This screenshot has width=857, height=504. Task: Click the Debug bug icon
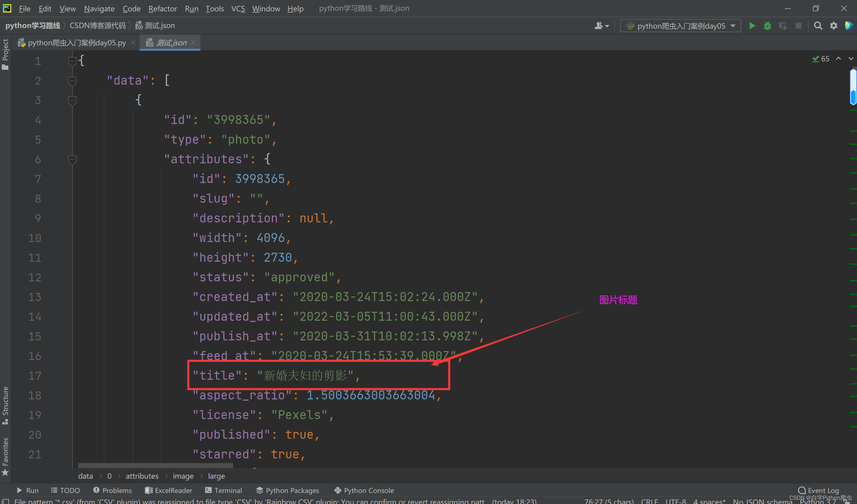767,26
